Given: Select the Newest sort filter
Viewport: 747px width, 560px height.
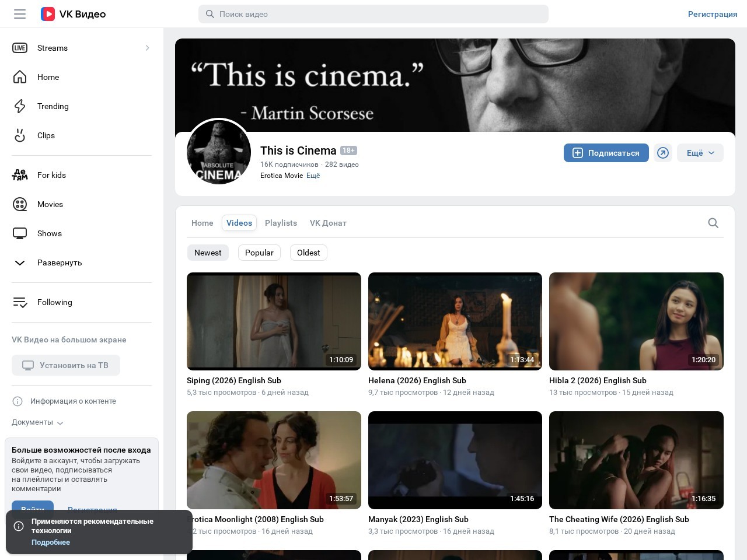Looking at the screenshot, I should click(x=208, y=253).
